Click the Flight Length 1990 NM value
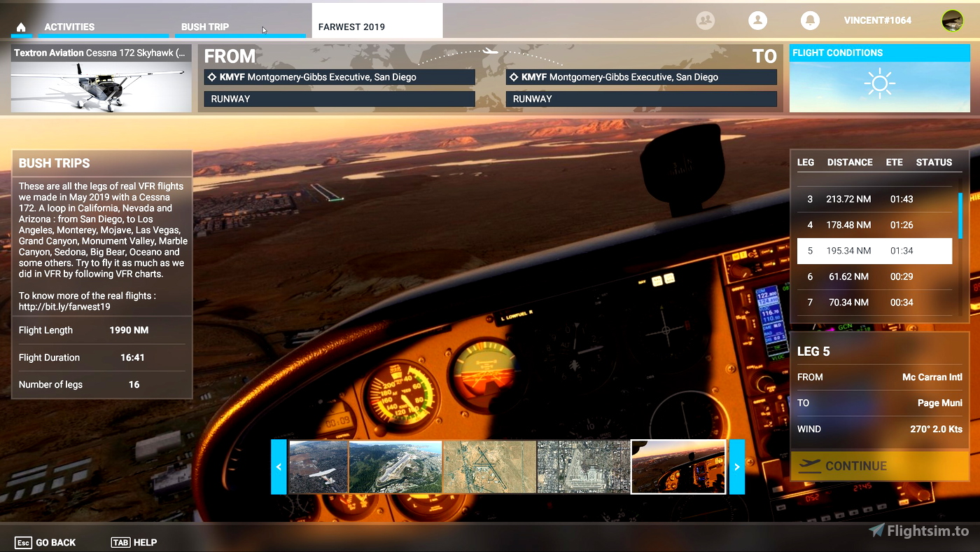This screenshot has width=980, height=552. 129,330
